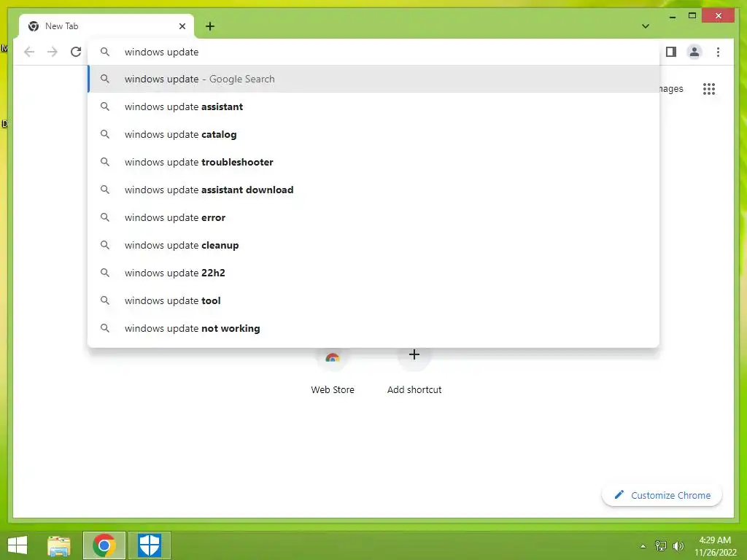
Task: Open a new tab with the plus button
Action: click(x=210, y=26)
